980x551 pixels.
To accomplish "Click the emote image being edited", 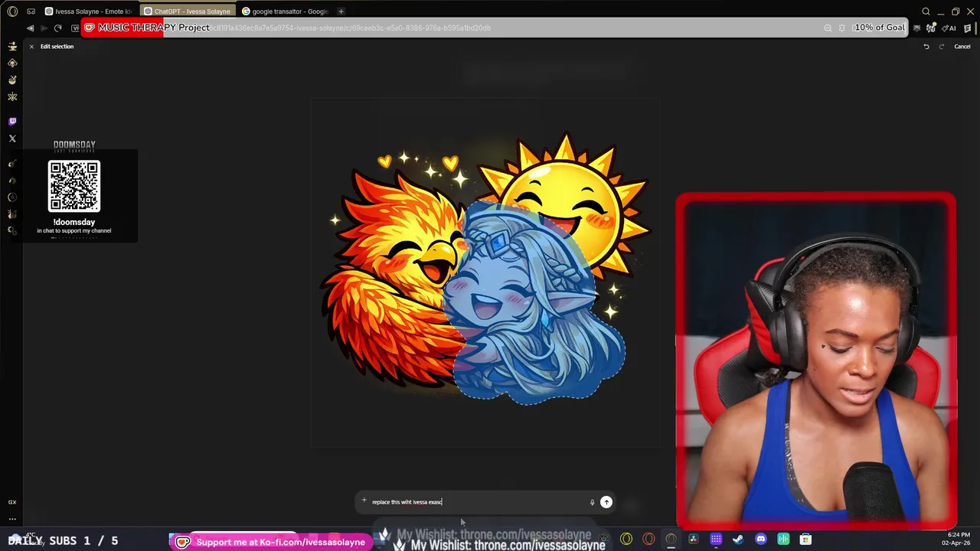I will tap(485, 272).
